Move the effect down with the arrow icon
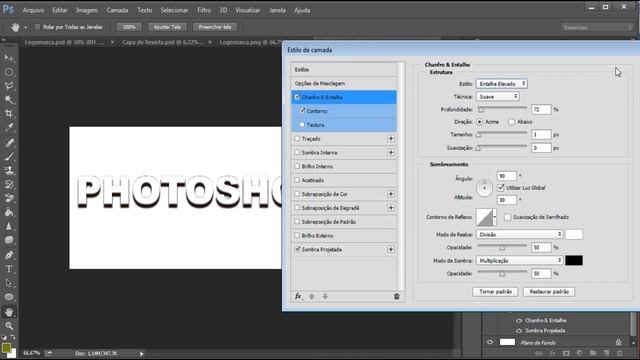This screenshot has height=360, width=640. [325, 296]
